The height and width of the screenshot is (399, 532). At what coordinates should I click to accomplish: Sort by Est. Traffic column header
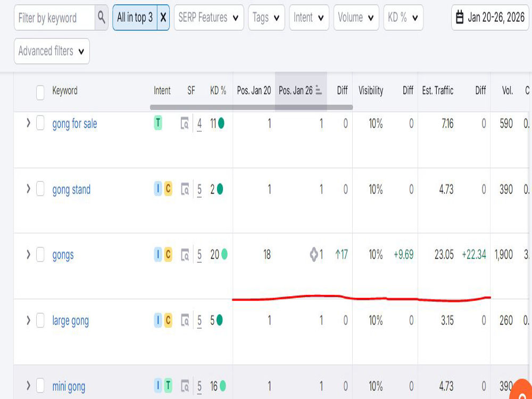click(x=438, y=90)
